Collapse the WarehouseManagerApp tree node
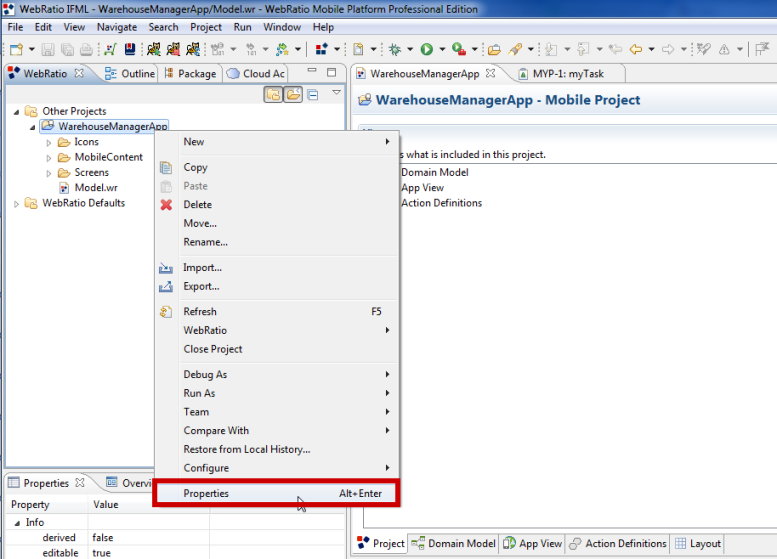Viewport: 777px width, 559px height. click(x=32, y=127)
